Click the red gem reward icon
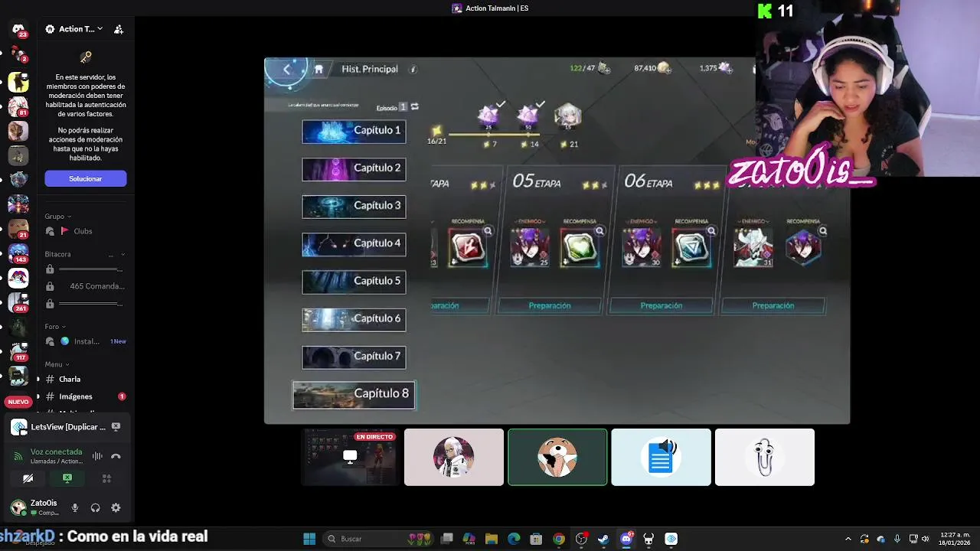This screenshot has height=551, width=980. tap(468, 249)
